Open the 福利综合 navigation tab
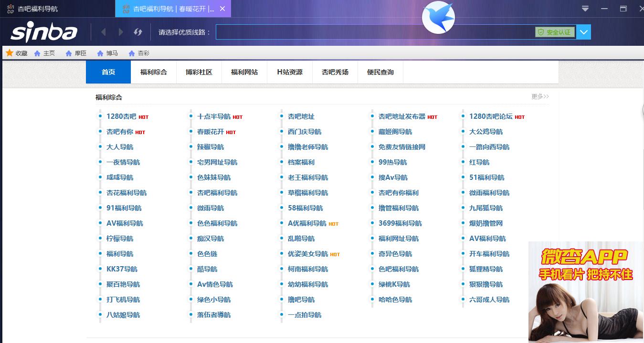 tap(154, 72)
